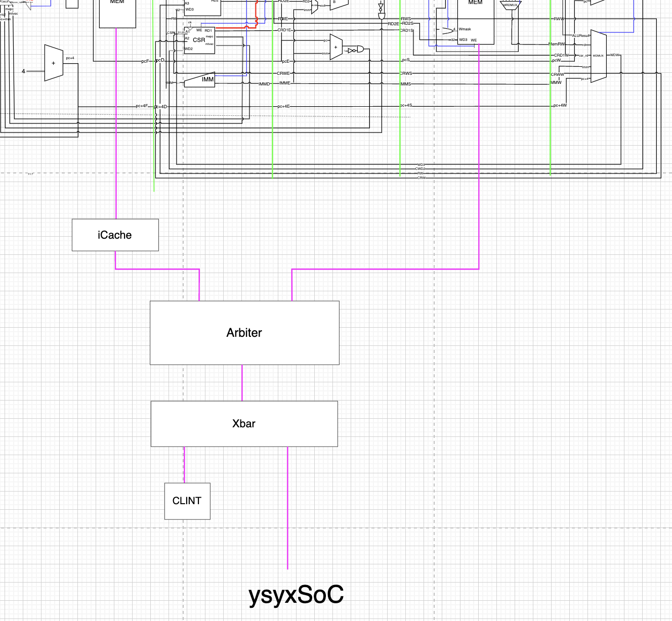Click the IMMD pipeline signal label

264,84
